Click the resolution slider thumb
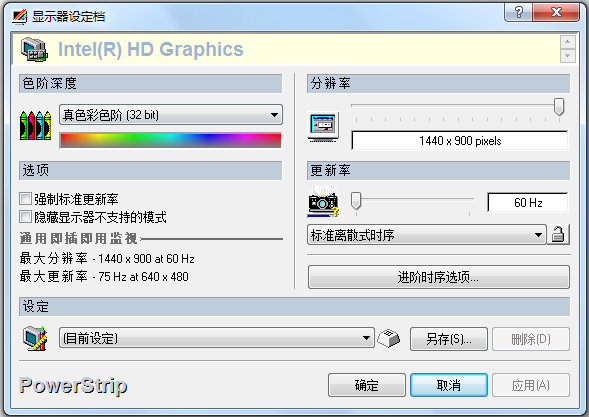Screen dimensions: 589x417 pyautogui.click(x=559, y=107)
